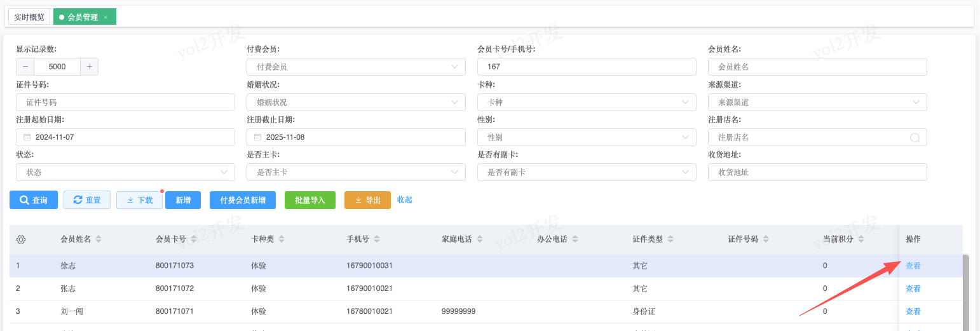The height and width of the screenshot is (331, 980).
Task: Collapse filters with the 收起 link
Action: (405, 199)
